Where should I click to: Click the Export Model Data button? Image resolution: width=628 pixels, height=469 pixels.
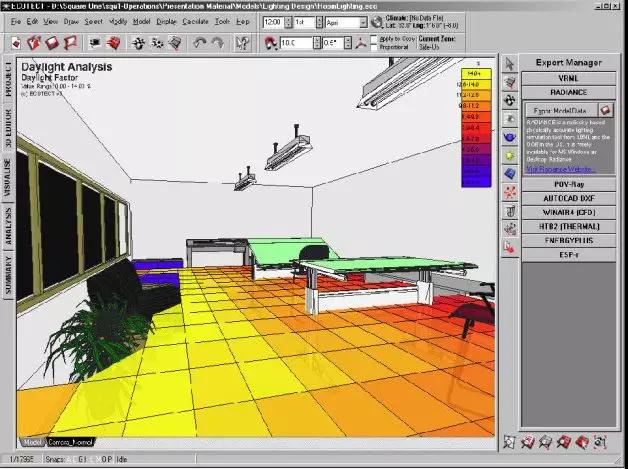(x=561, y=110)
